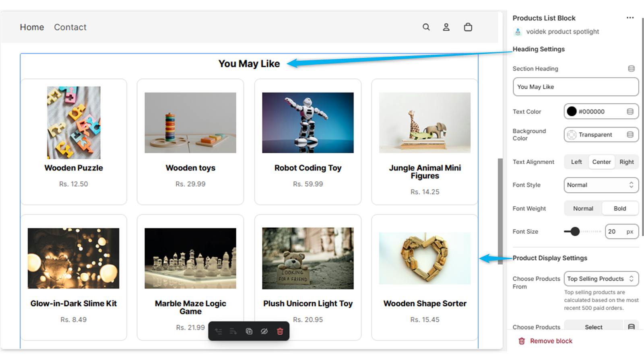Click the Transparent background color swatch

coord(572,135)
